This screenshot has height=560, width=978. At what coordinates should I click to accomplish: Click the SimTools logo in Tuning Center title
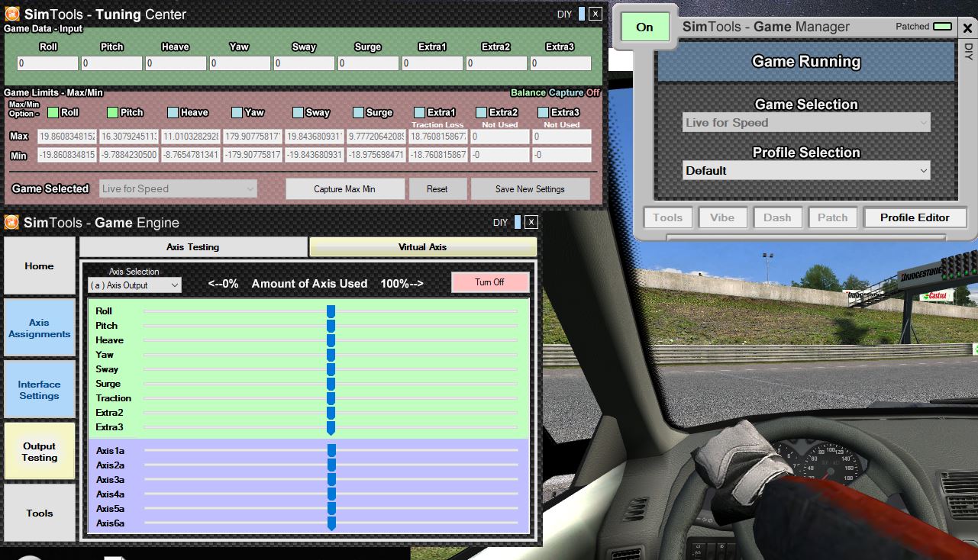11,14
